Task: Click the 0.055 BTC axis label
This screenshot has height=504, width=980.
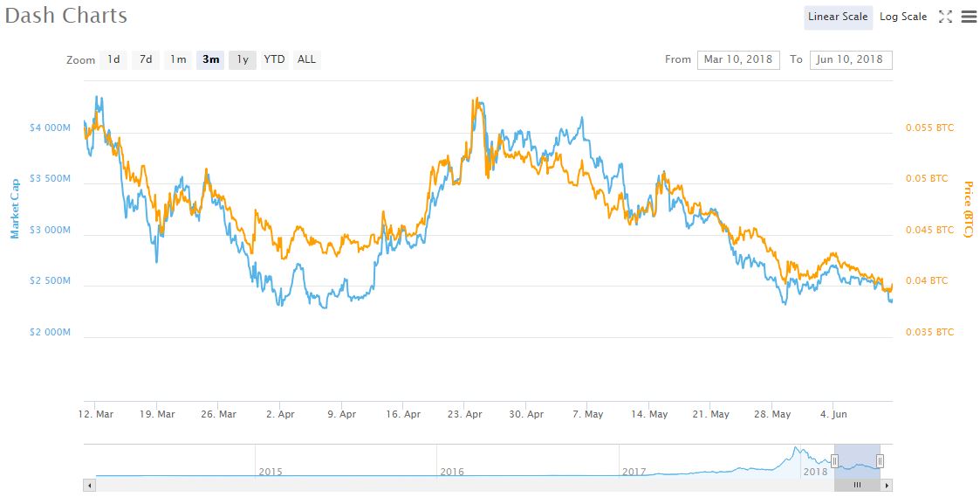Action: click(x=930, y=128)
